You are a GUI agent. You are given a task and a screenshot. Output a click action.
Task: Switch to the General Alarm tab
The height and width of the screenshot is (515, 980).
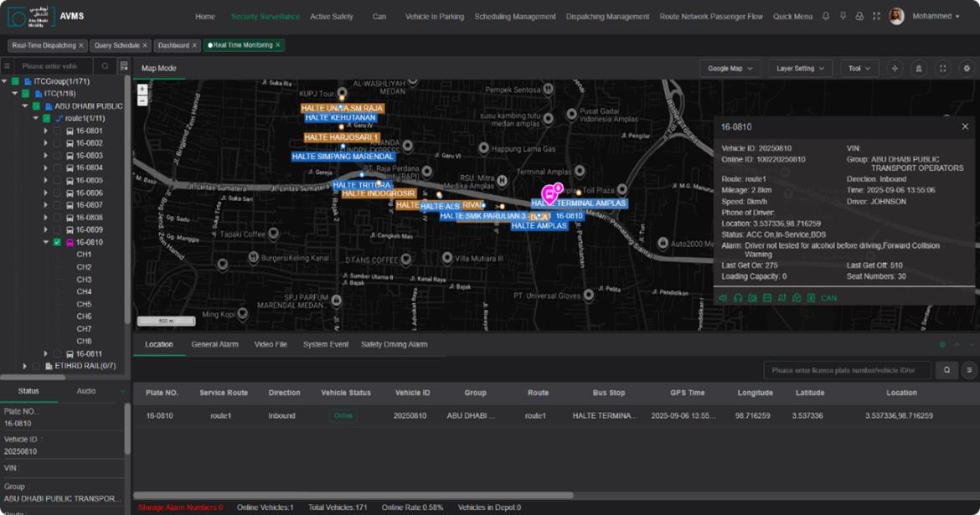coord(214,344)
